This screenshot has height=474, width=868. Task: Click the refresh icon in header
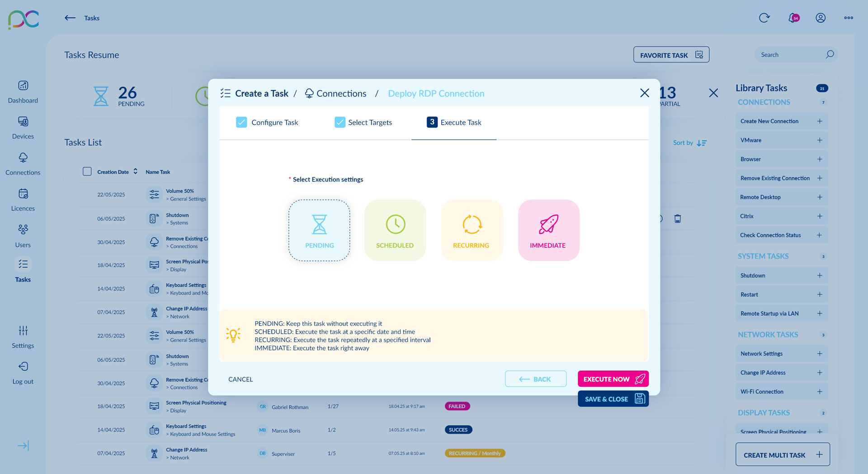pos(764,18)
